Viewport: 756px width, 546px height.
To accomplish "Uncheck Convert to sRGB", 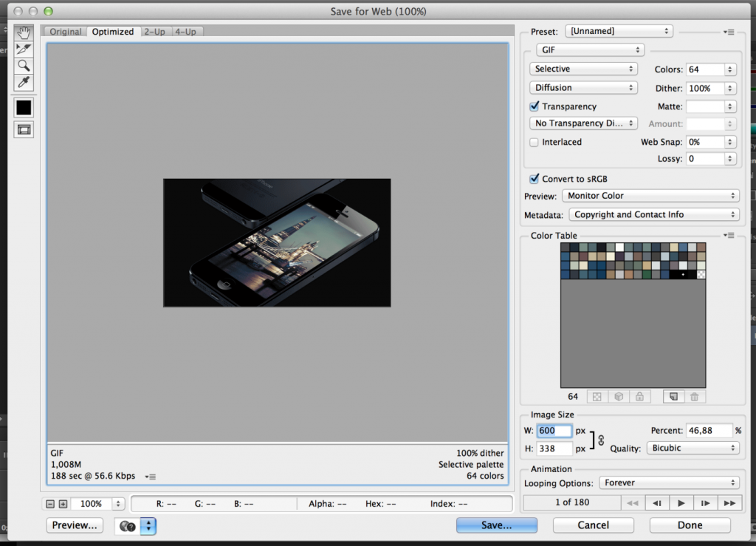I will [x=534, y=179].
